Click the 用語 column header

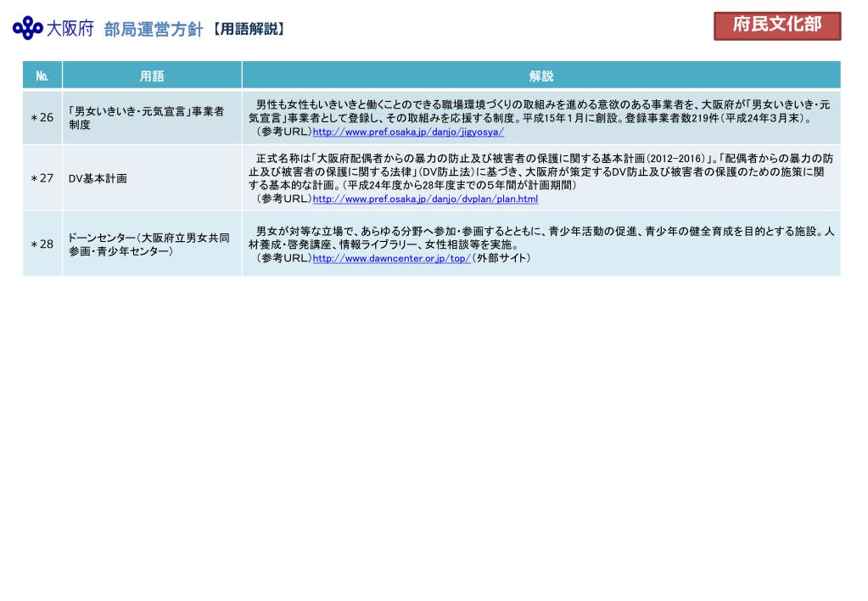point(152,76)
